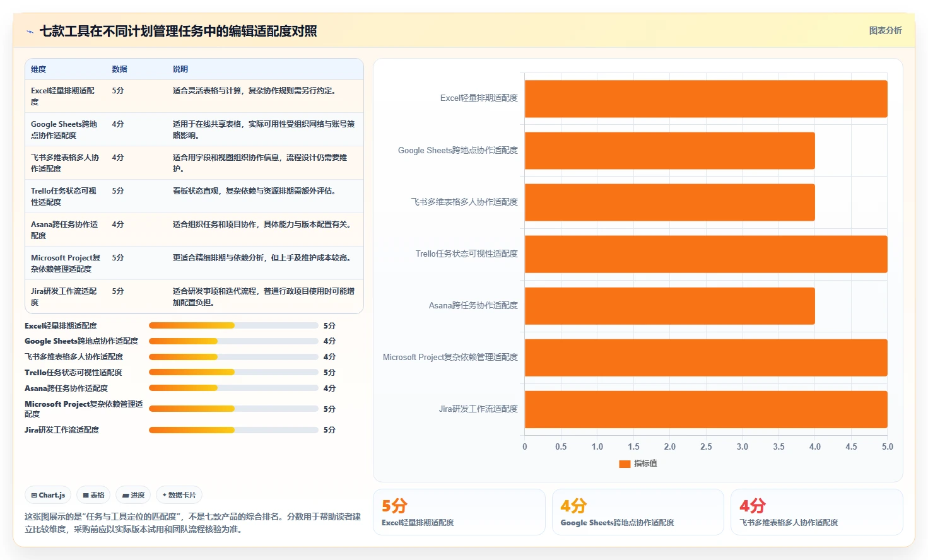
Task: Click the Excel轻量排期适配度 progress bar
Action: click(x=233, y=325)
